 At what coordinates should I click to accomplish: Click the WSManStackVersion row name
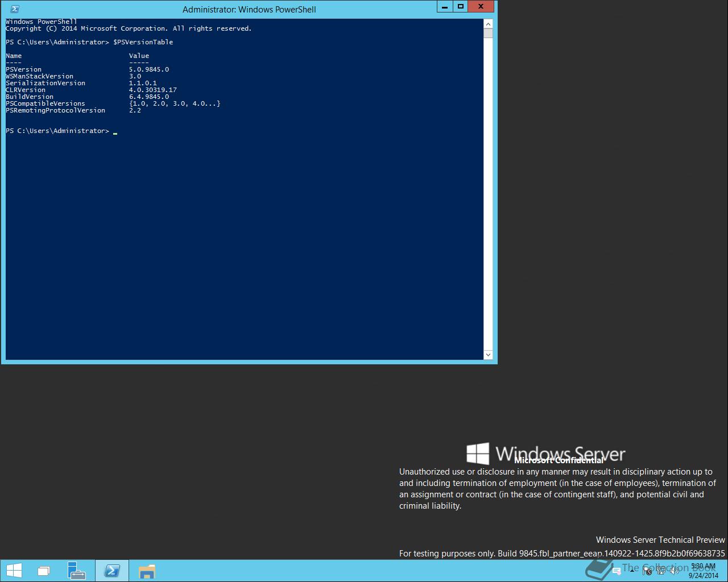(40, 76)
